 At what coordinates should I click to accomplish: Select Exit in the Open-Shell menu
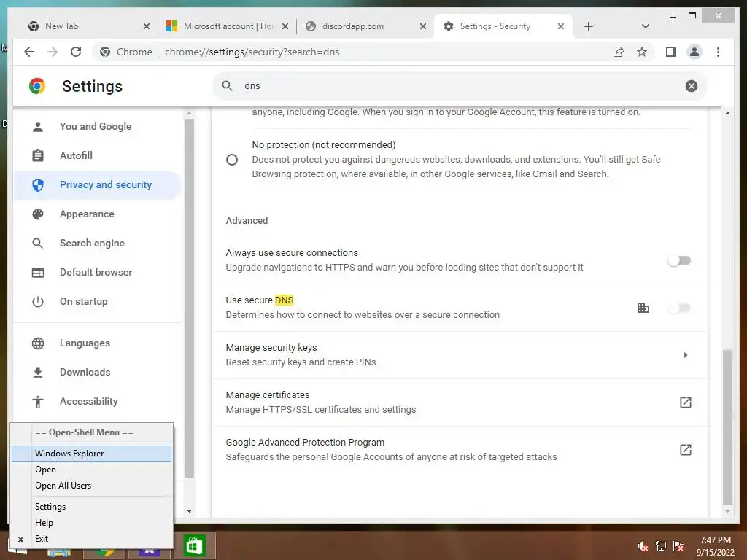coord(91,539)
